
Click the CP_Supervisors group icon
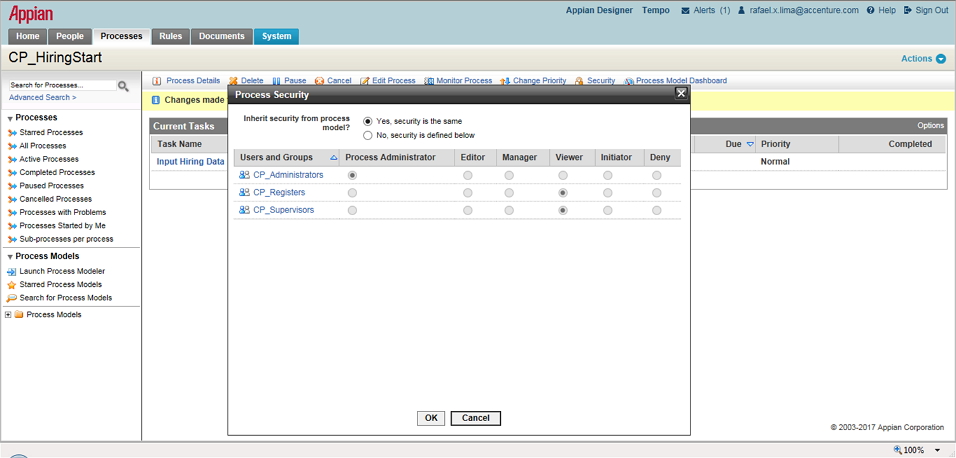[x=244, y=210]
